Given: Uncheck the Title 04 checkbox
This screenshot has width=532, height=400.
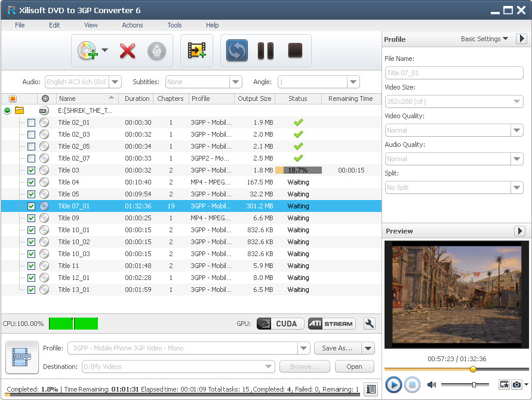Looking at the screenshot, I should (x=31, y=182).
